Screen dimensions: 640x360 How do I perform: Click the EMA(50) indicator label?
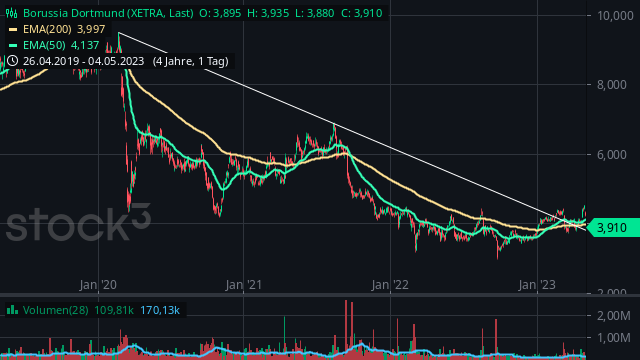pyautogui.click(x=44, y=45)
